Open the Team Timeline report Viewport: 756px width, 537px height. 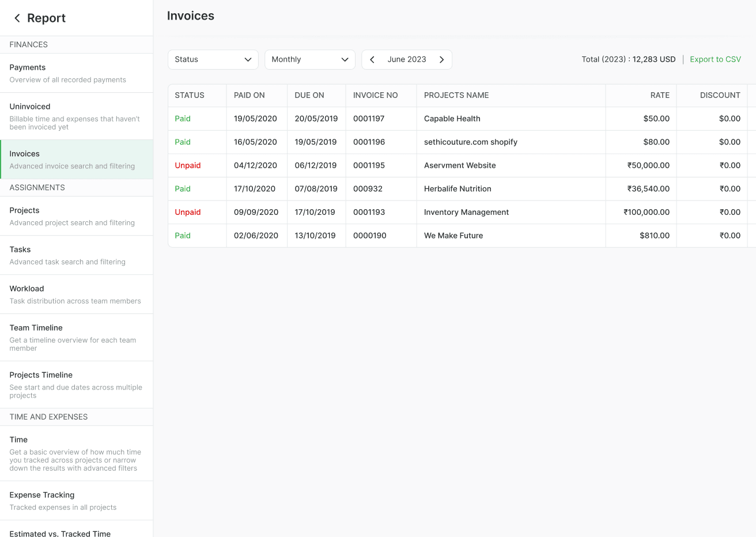click(x=36, y=328)
